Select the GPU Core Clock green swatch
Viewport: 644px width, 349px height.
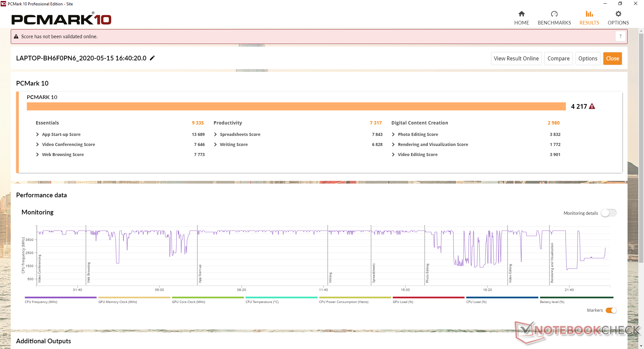click(208, 297)
